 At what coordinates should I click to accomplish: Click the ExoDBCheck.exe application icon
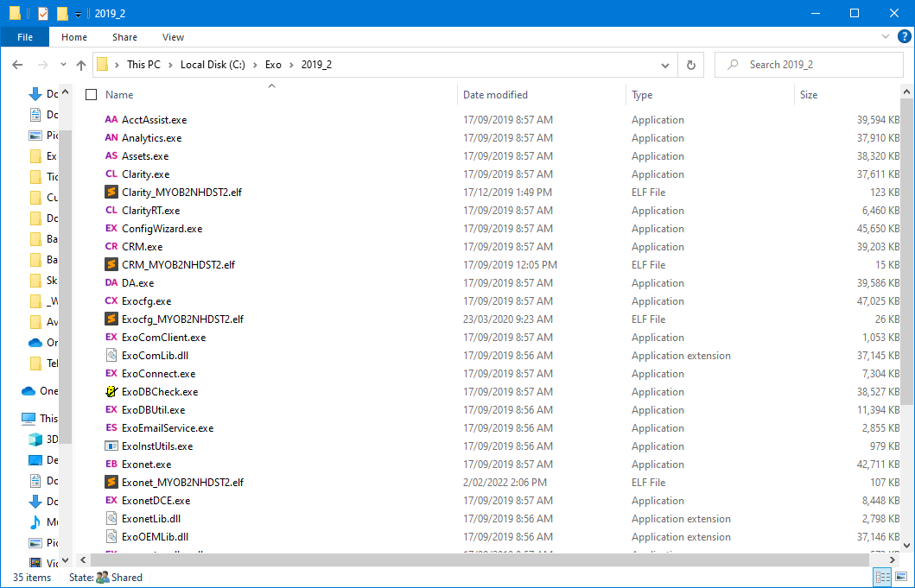click(x=111, y=392)
